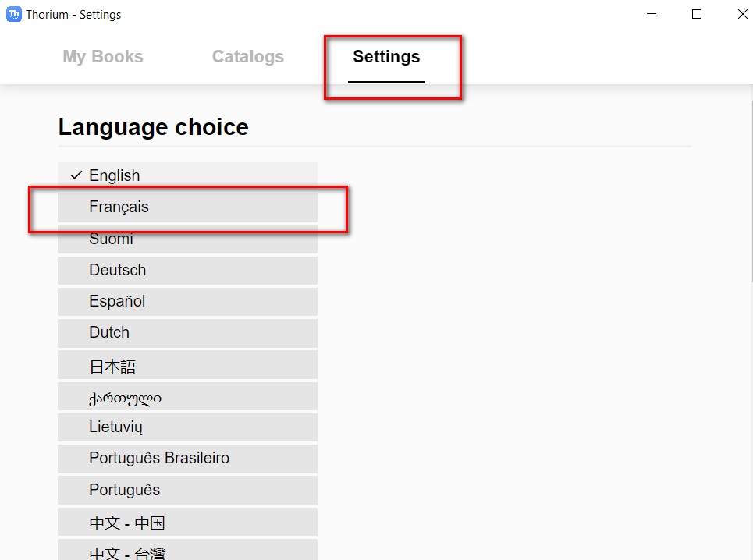This screenshot has height=560, width=753.
Task: Set language to Dutch
Action: pyautogui.click(x=187, y=333)
